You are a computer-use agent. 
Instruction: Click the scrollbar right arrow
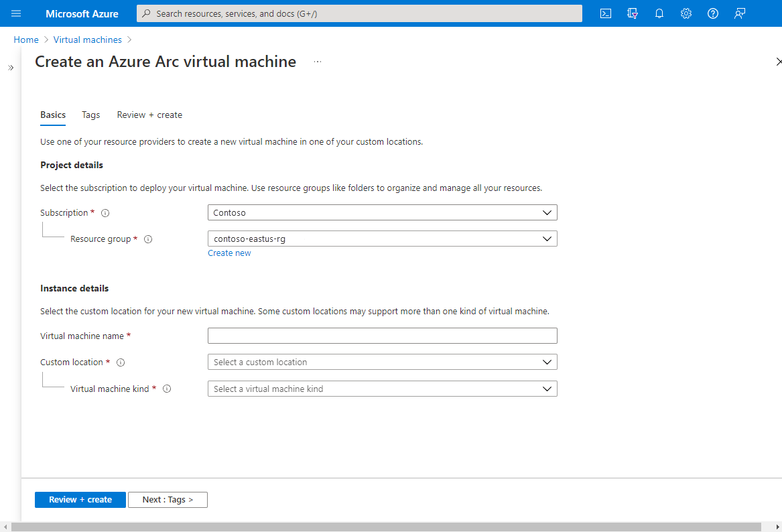[x=777, y=527]
